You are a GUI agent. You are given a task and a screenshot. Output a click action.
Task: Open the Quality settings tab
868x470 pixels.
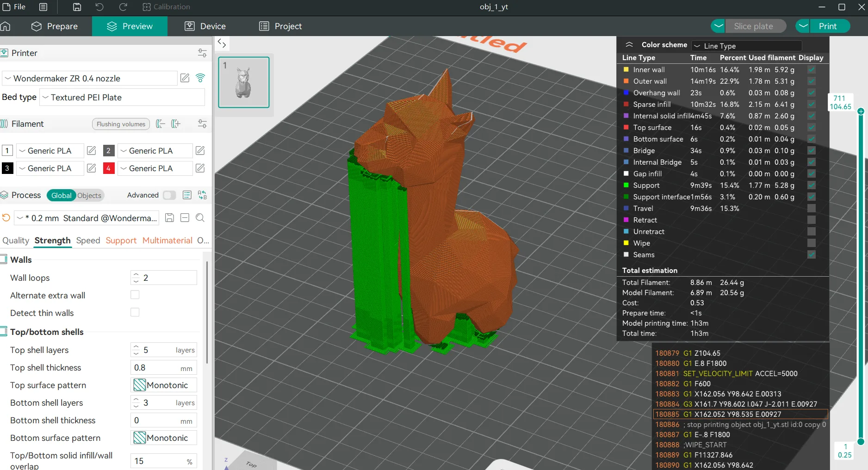(x=16, y=241)
